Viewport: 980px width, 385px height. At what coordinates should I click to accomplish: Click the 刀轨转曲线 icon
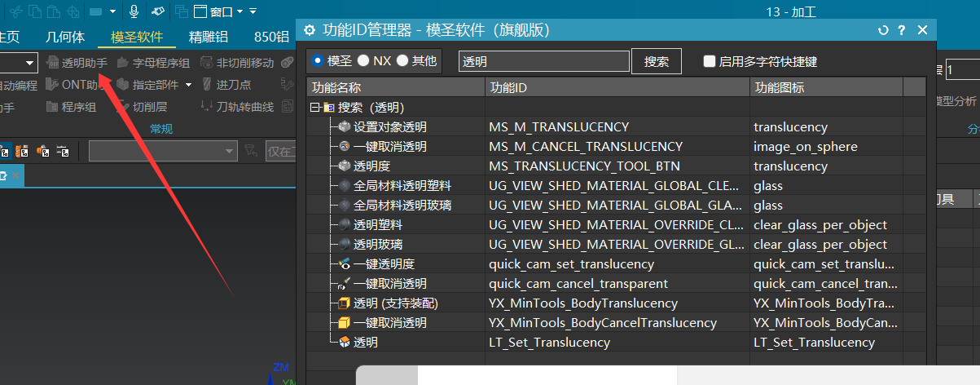pos(207,106)
